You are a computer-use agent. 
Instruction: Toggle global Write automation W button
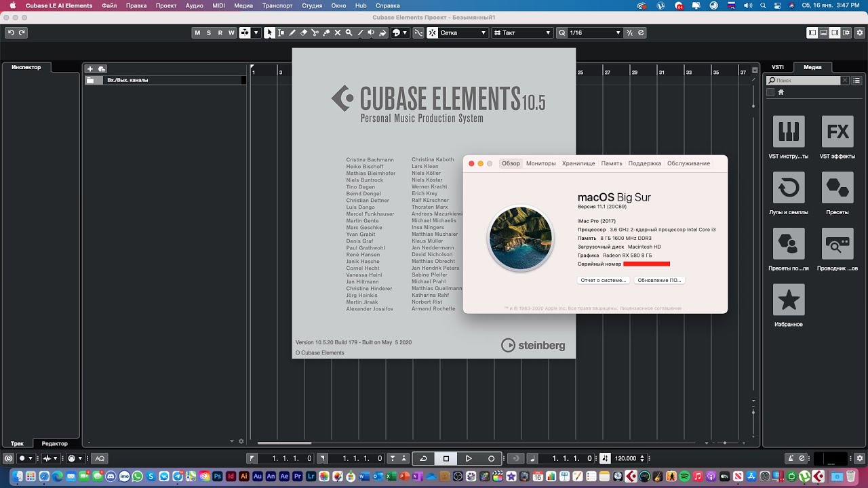231,33
